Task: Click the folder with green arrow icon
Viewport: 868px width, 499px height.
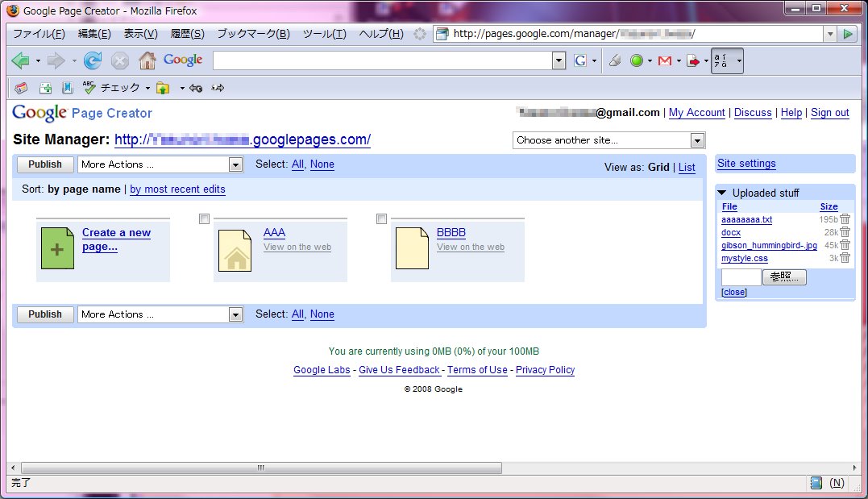Action: pos(163,88)
